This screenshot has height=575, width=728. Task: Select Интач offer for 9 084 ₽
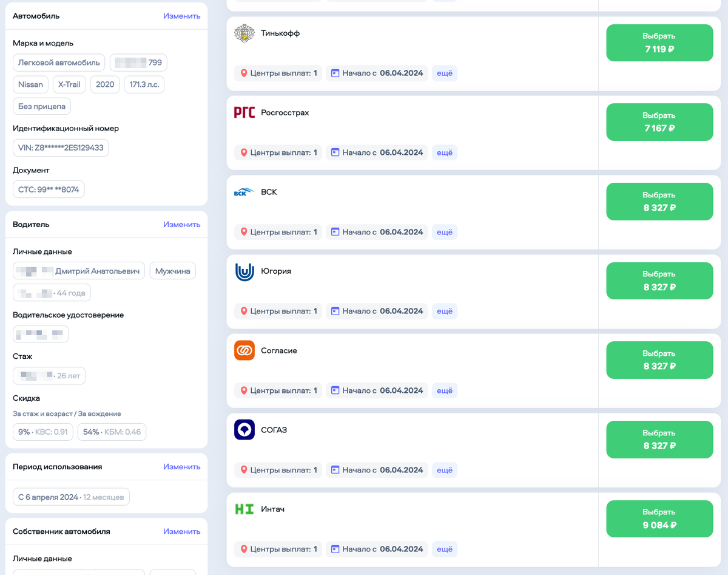[x=659, y=519]
